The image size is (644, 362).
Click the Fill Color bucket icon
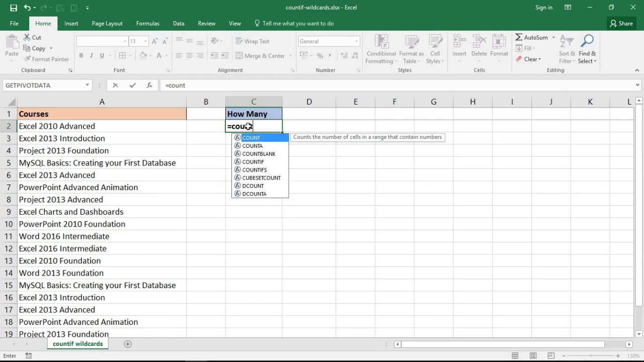(x=143, y=56)
